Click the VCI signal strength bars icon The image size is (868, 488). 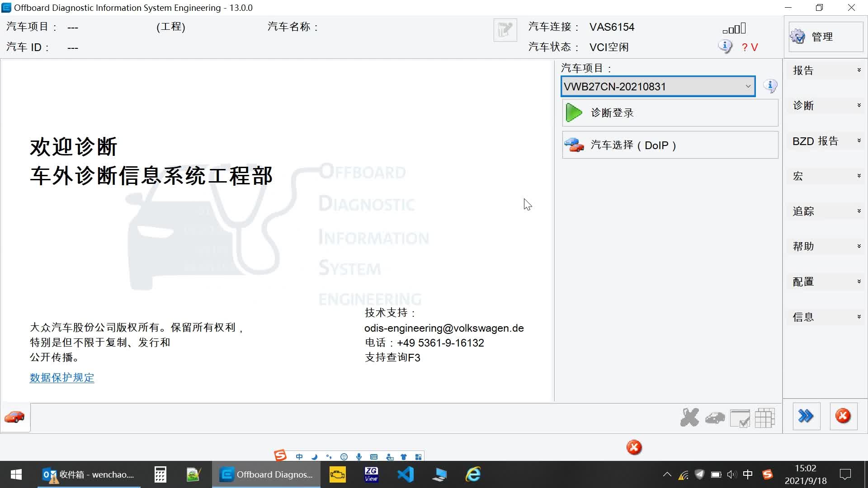(734, 28)
